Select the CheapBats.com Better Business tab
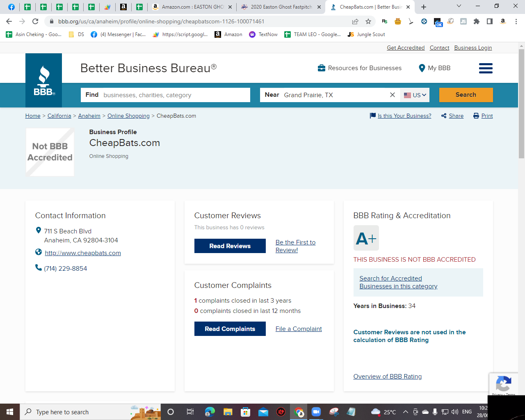The image size is (525, 420). 370,7
